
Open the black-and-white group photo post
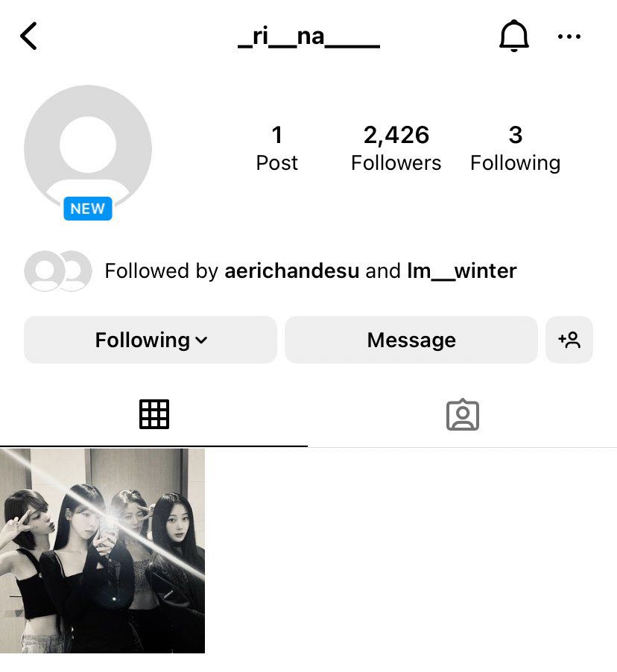click(x=103, y=551)
